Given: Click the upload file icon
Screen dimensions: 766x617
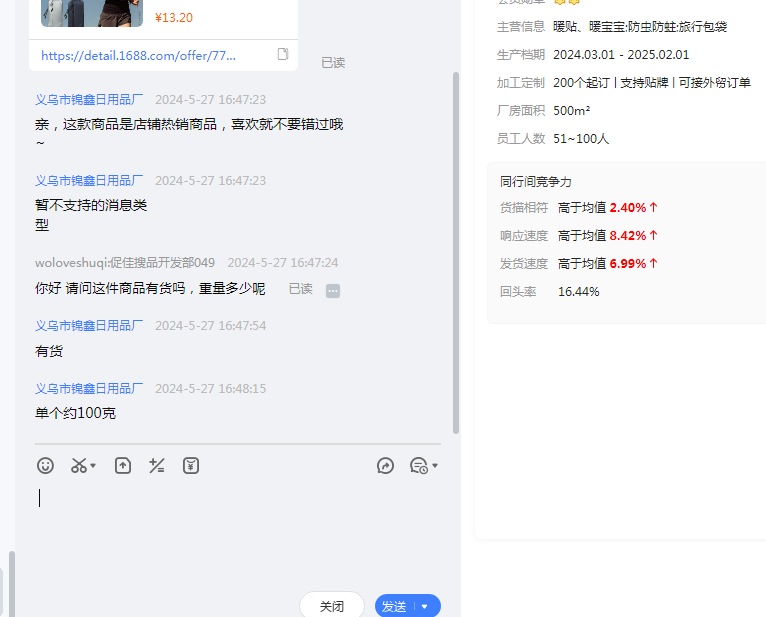Looking at the screenshot, I should click(x=123, y=465).
